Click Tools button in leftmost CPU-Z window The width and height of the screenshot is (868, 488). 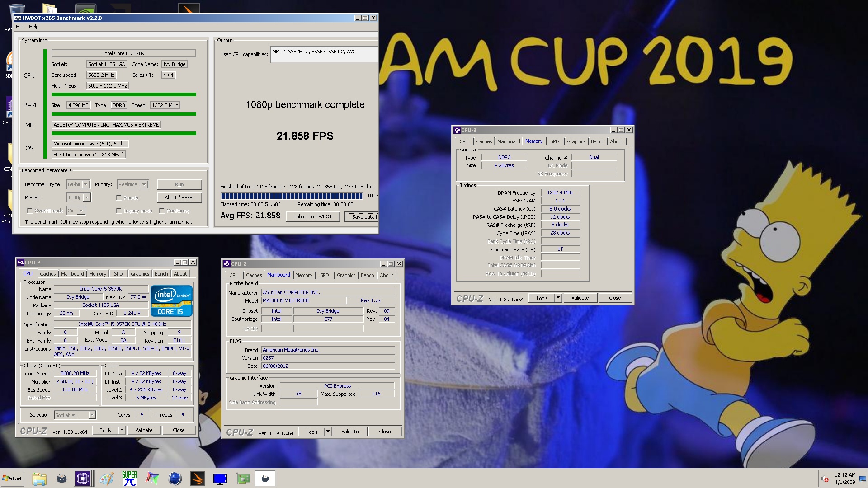(105, 431)
